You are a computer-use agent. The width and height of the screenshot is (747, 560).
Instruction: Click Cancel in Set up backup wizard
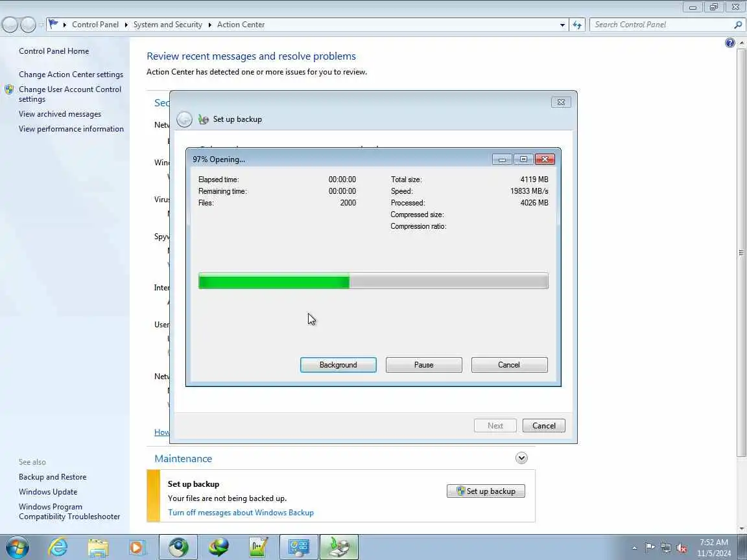[x=543, y=426]
